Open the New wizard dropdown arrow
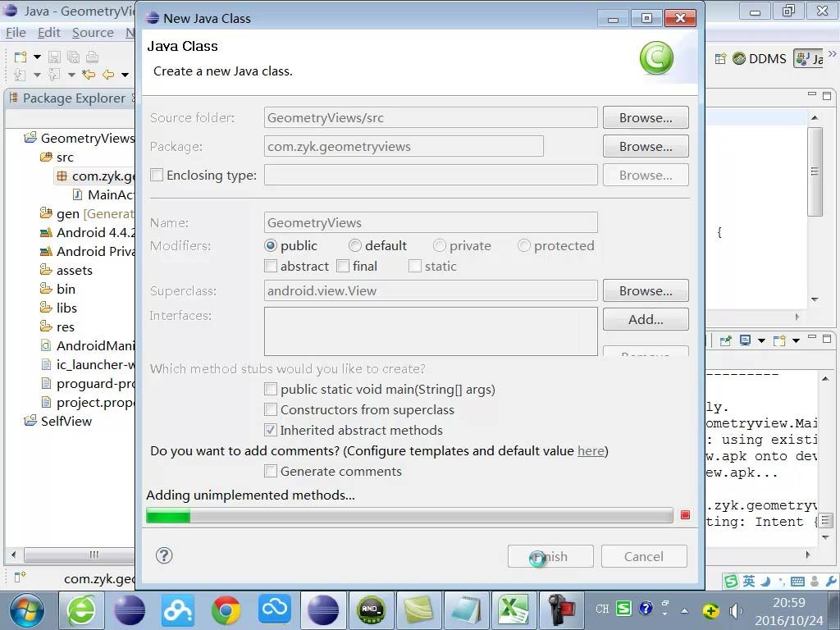Viewport: 840px width, 630px height. coord(37,57)
